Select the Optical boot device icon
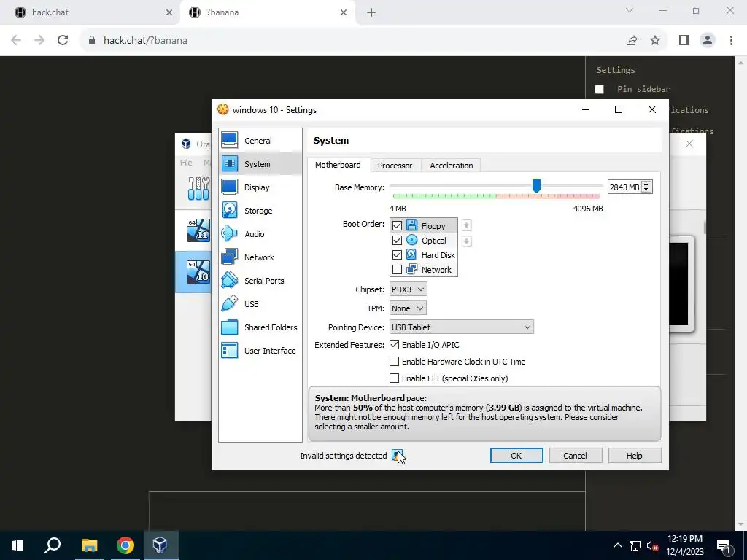The image size is (747, 560). pyautogui.click(x=411, y=240)
